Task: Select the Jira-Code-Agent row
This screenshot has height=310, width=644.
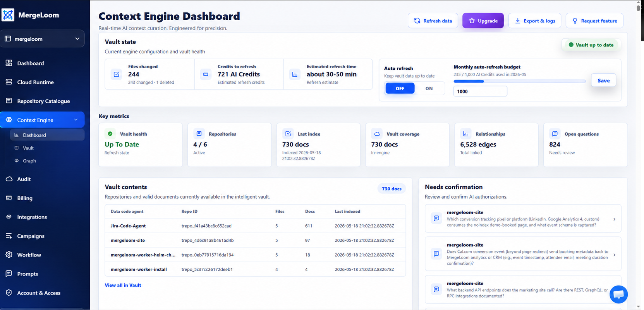Action: pos(255,226)
